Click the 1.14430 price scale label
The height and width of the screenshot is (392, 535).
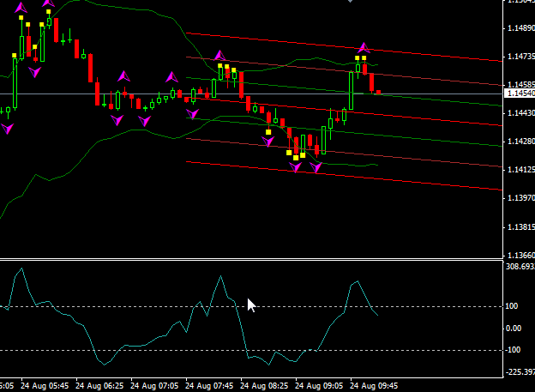pos(521,113)
